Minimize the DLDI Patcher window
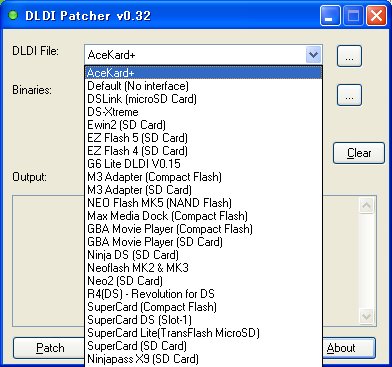The width and height of the screenshot is (392, 367). pos(329,16)
